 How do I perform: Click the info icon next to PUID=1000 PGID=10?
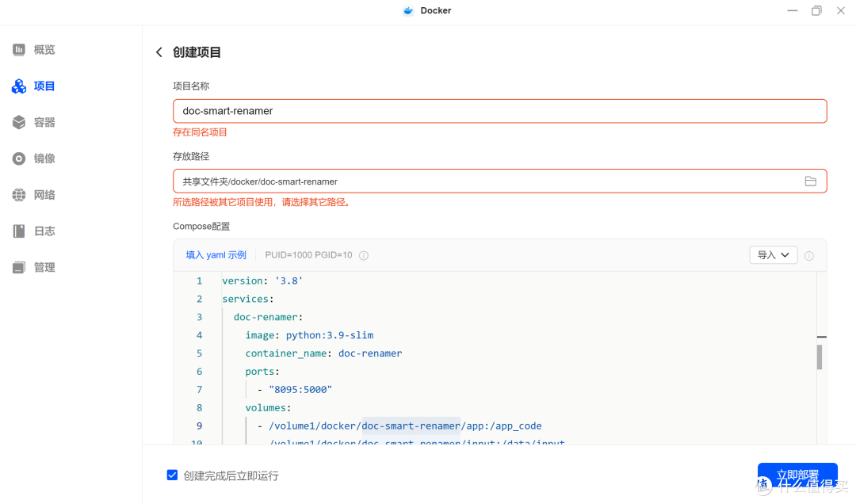(364, 256)
